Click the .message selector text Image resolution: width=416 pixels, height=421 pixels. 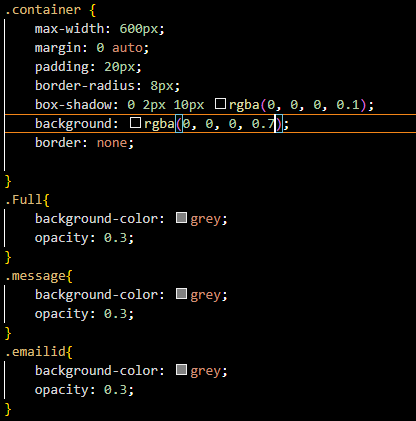pos(35,276)
